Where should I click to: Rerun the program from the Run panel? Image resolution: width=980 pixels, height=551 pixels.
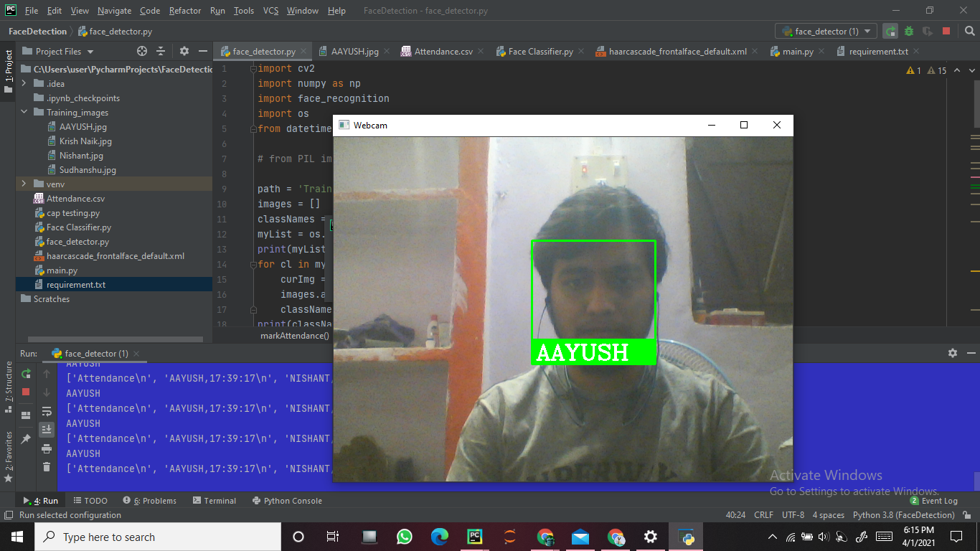point(25,375)
